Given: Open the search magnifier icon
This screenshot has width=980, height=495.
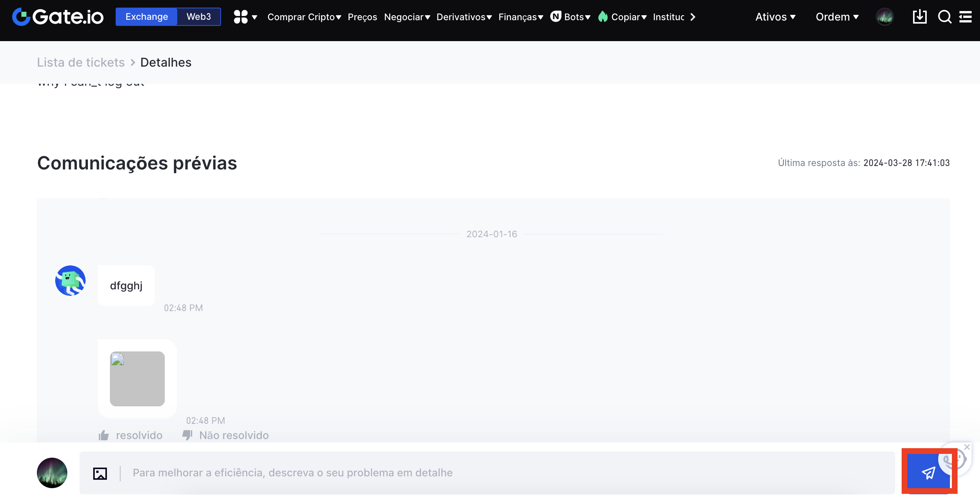Looking at the screenshot, I should click(944, 17).
